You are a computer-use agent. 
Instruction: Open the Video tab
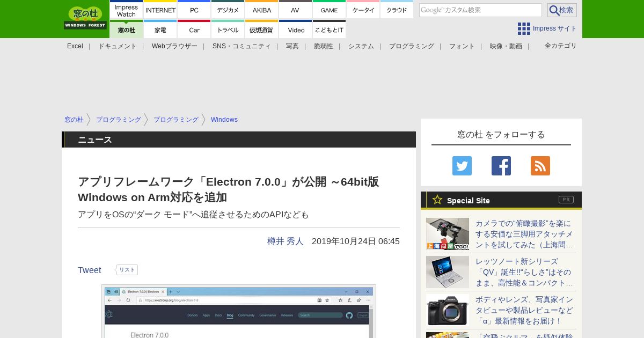(x=295, y=30)
